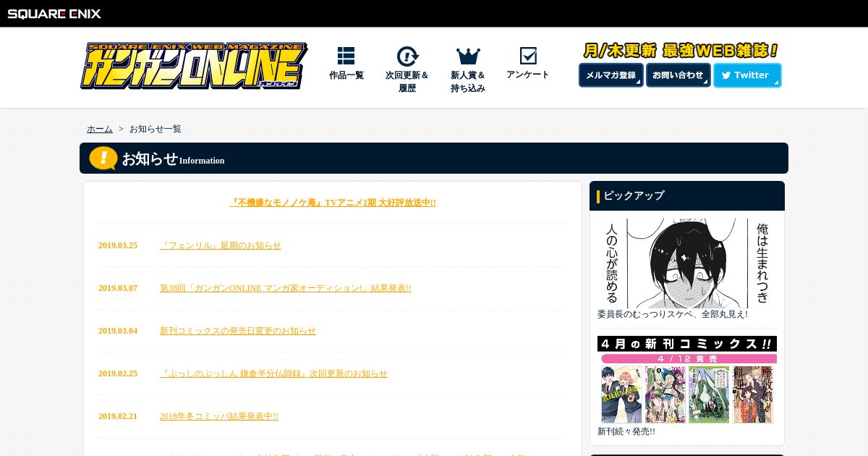Open the 作品一覧 grid icon
The width and height of the screenshot is (868, 456).
click(x=346, y=56)
